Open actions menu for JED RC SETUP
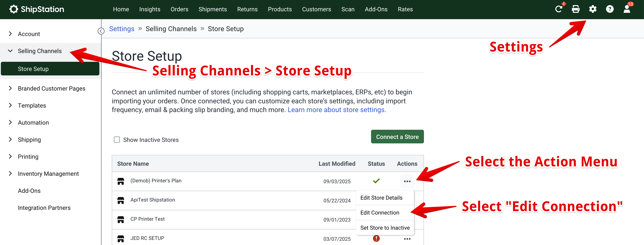This screenshot has height=245, width=644. pyautogui.click(x=407, y=239)
